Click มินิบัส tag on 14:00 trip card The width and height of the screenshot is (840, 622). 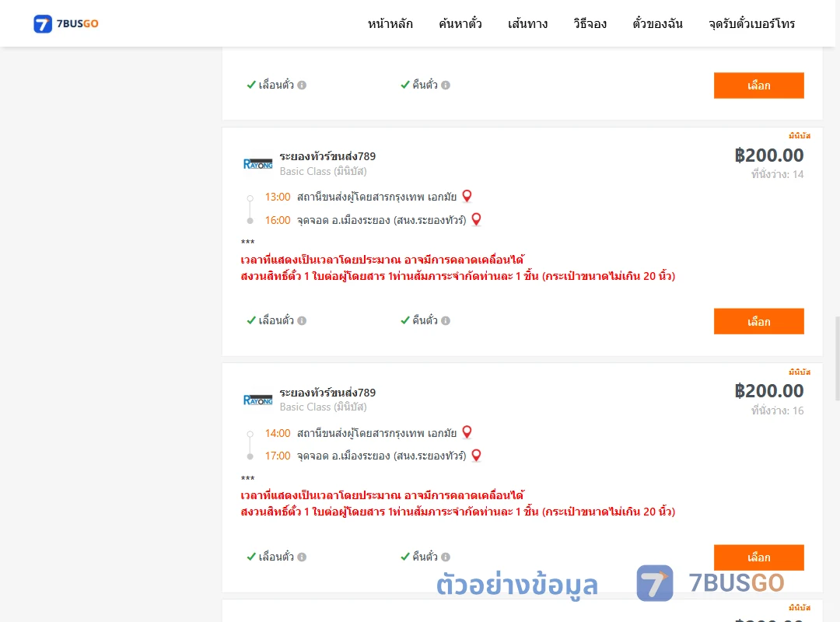coord(800,372)
